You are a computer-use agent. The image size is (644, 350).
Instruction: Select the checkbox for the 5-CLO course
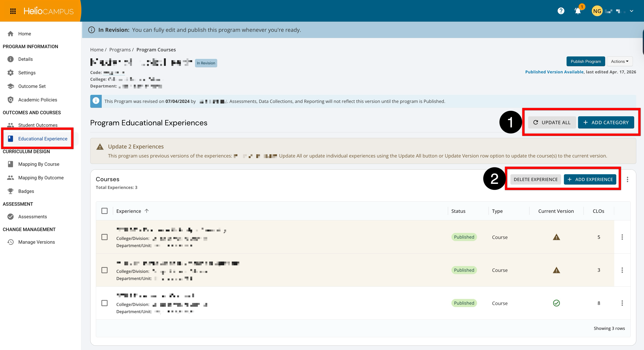click(x=105, y=237)
